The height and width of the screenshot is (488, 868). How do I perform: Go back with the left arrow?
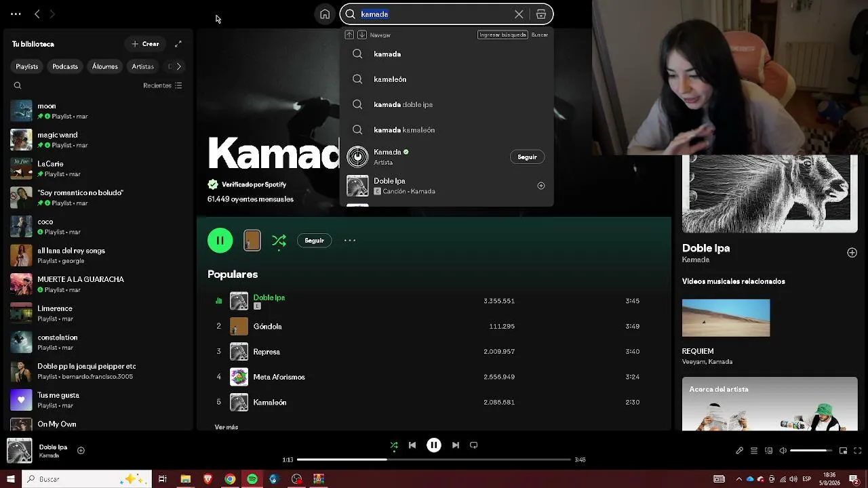(37, 14)
